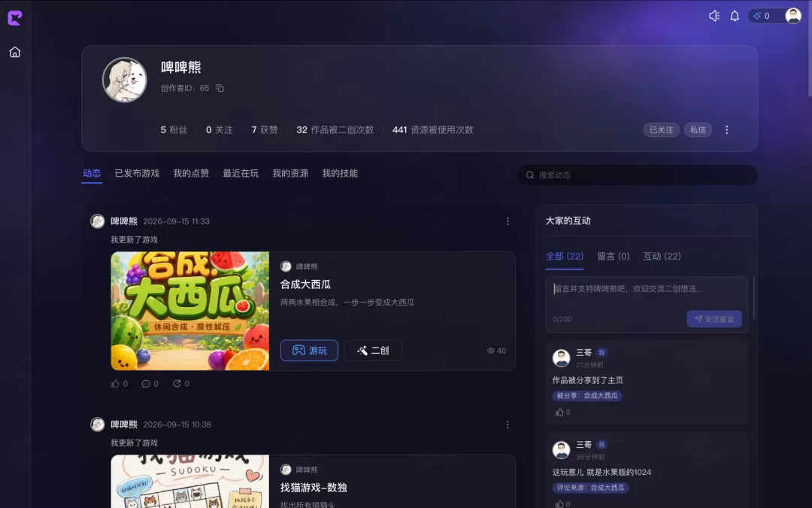The width and height of the screenshot is (812, 508).
Task: Click 啤啤熊 name on the 11:33 post
Action: click(124, 221)
